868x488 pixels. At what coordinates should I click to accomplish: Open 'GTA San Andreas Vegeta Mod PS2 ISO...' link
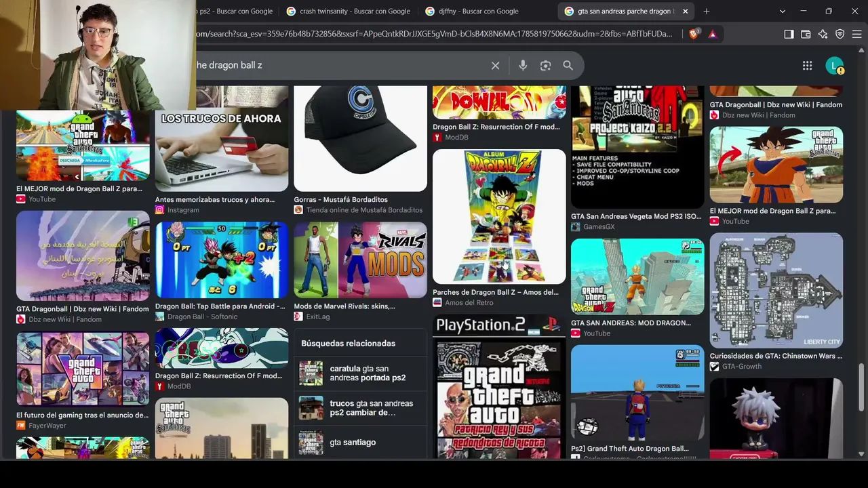coord(636,216)
